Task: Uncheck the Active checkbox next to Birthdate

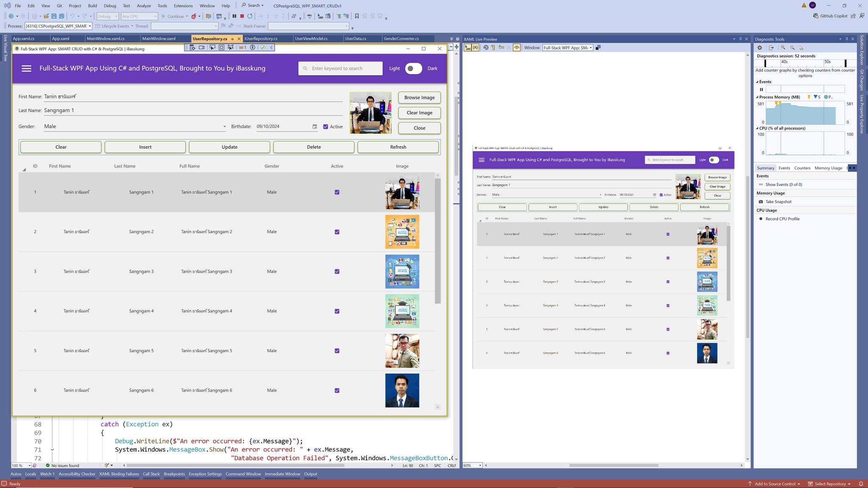Action: (x=325, y=127)
